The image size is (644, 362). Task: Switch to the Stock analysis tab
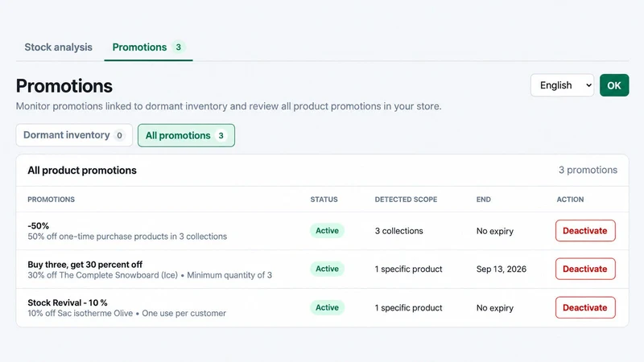click(x=58, y=47)
